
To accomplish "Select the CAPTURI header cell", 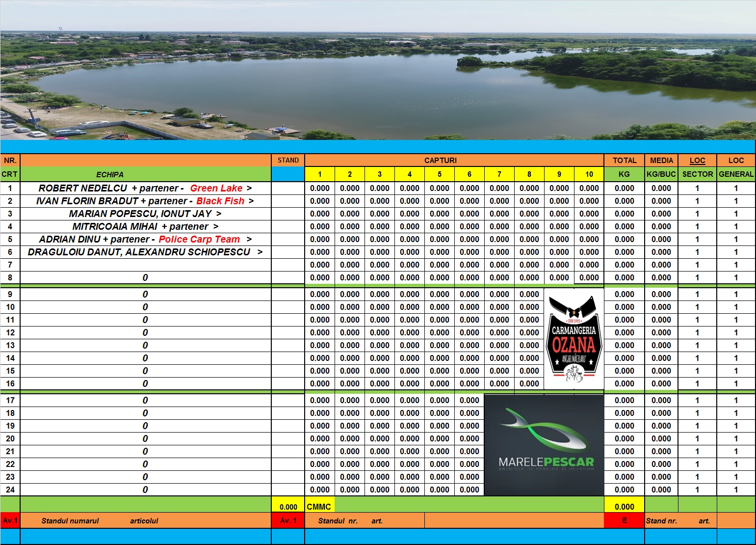I will click(454, 160).
